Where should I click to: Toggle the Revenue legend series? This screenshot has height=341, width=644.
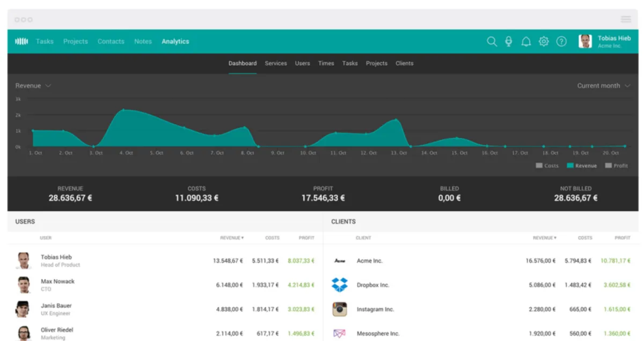point(582,166)
